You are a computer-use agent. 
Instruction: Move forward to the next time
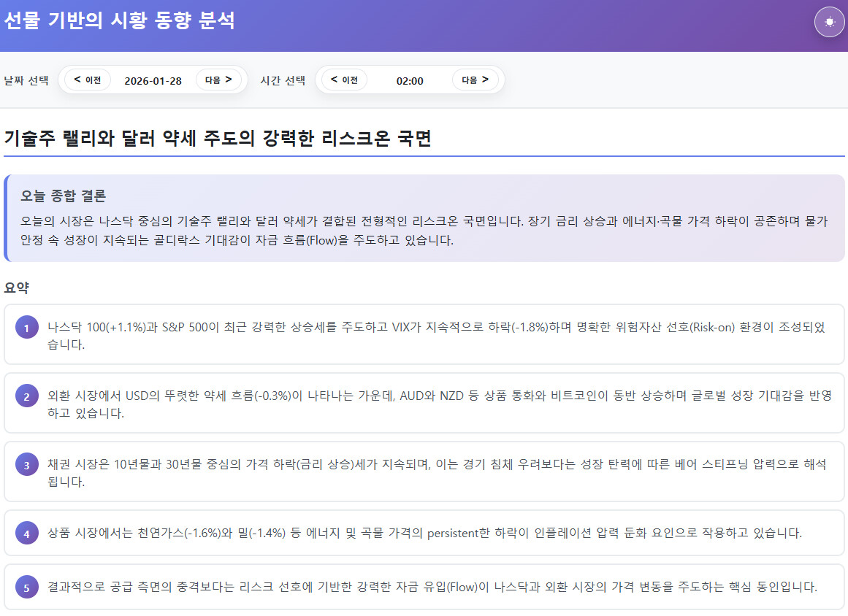(475, 80)
